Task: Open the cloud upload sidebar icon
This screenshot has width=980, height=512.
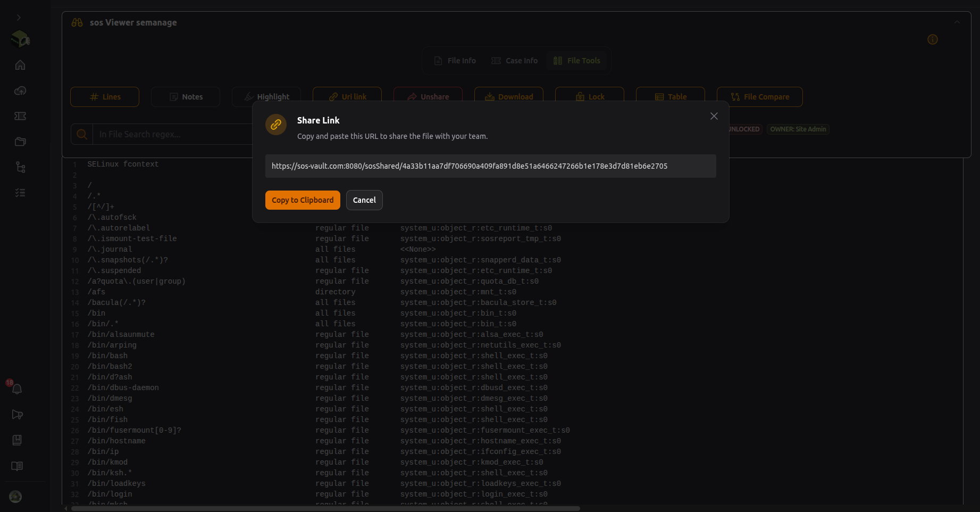Action: (x=20, y=90)
